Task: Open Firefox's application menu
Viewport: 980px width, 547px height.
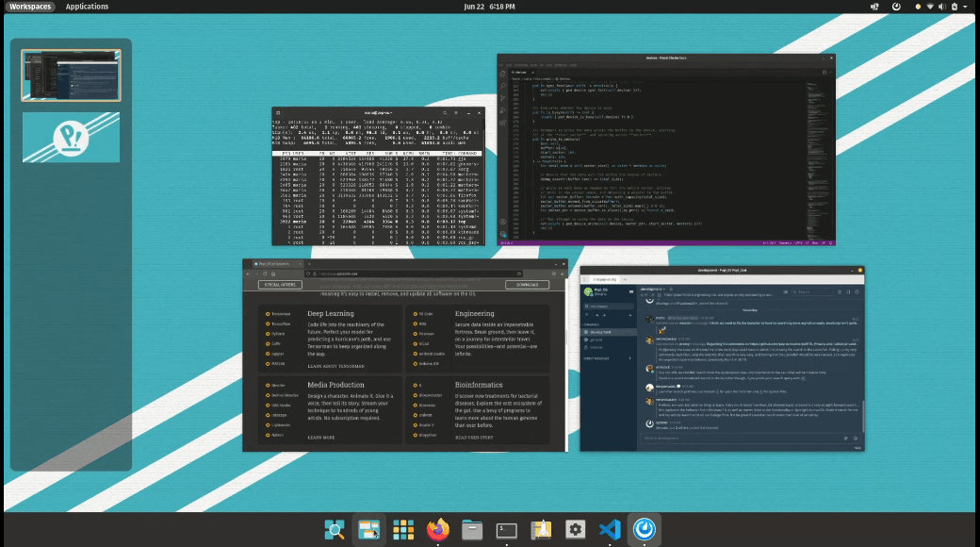Action: point(562,273)
